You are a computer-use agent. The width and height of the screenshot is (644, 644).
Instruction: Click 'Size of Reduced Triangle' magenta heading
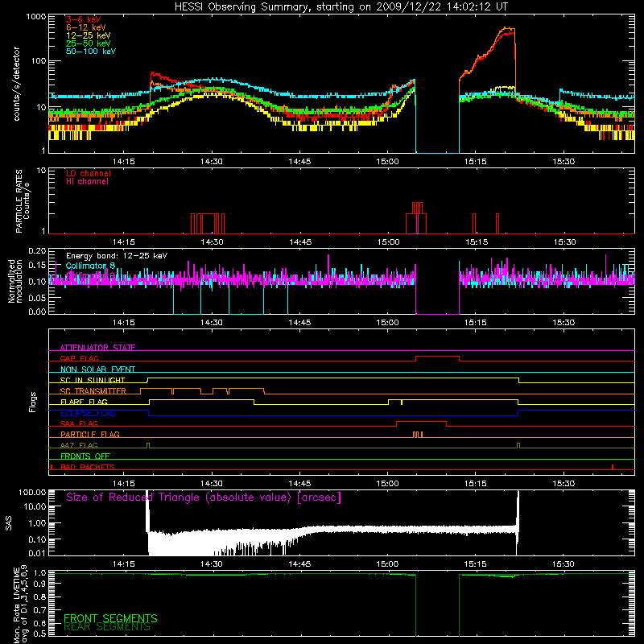[204, 497]
